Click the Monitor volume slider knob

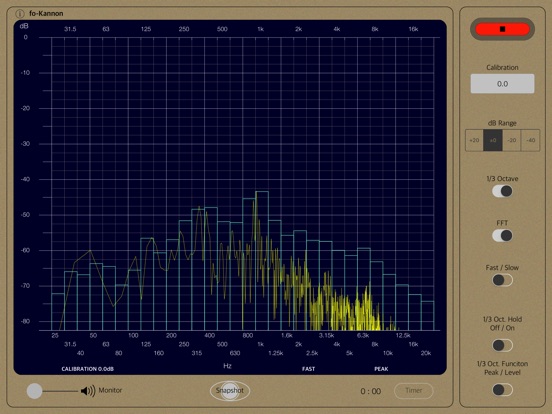(34, 391)
